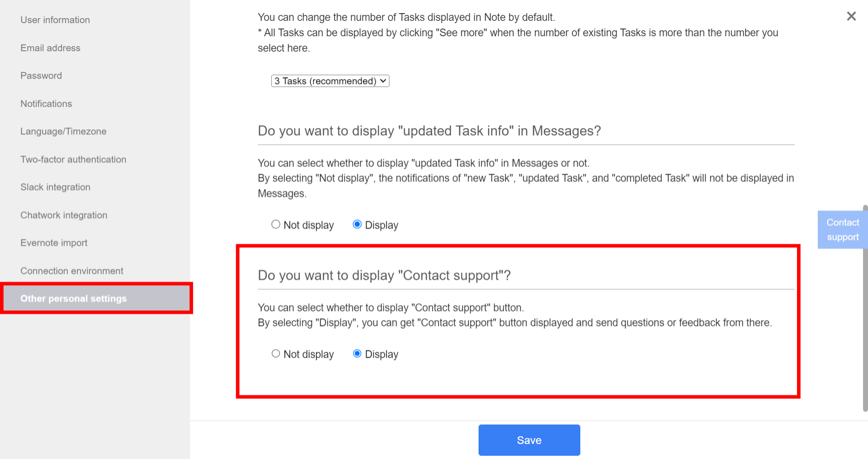Open Chatwork integration settings
Screen dimensions: 868x459
[x=63, y=215]
